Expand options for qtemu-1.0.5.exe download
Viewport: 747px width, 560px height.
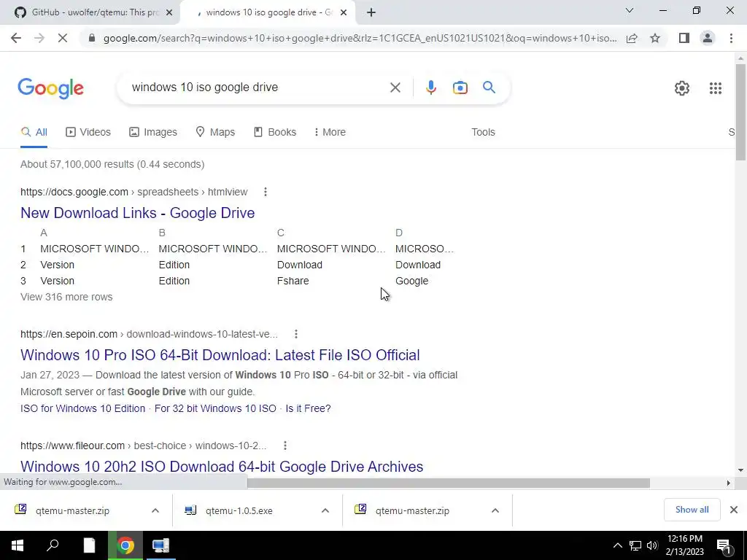point(325,510)
